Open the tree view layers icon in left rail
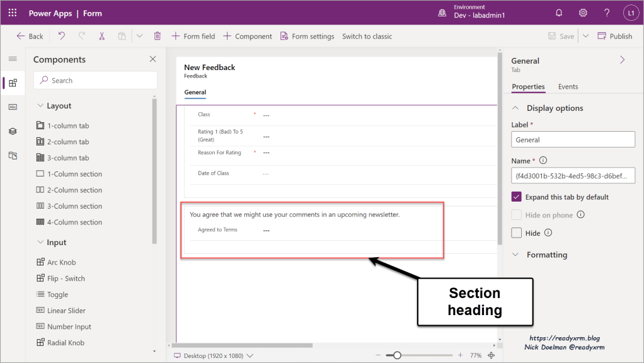This screenshot has height=363, width=644. point(13,131)
